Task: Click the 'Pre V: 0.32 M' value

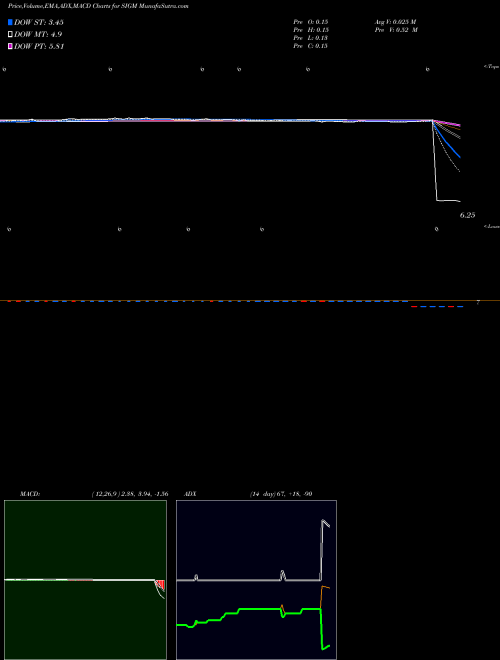Action: [396, 30]
